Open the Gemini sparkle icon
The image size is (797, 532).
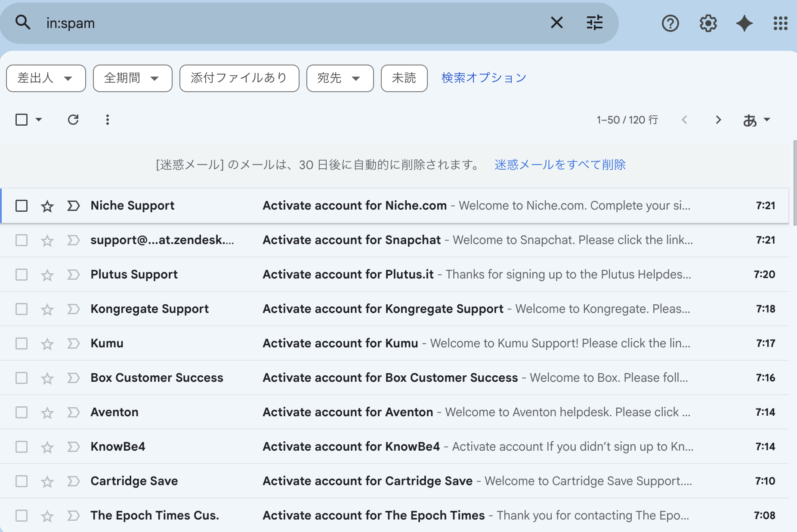click(744, 23)
